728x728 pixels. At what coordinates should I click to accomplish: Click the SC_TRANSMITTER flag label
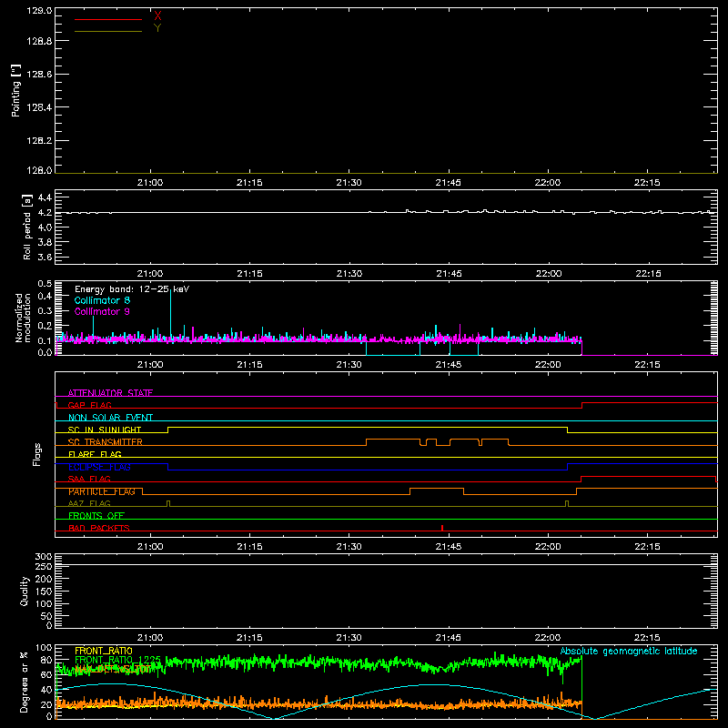point(106,442)
